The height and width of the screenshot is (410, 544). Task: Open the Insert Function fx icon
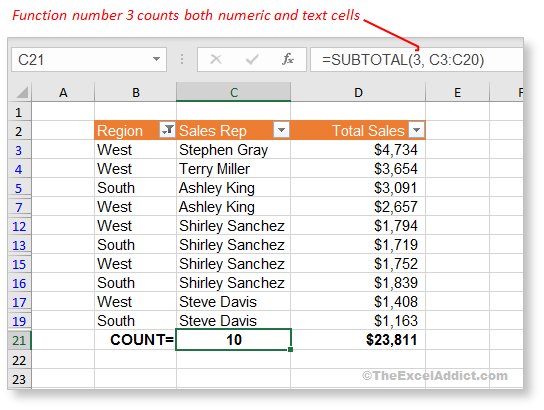(288, 59)
